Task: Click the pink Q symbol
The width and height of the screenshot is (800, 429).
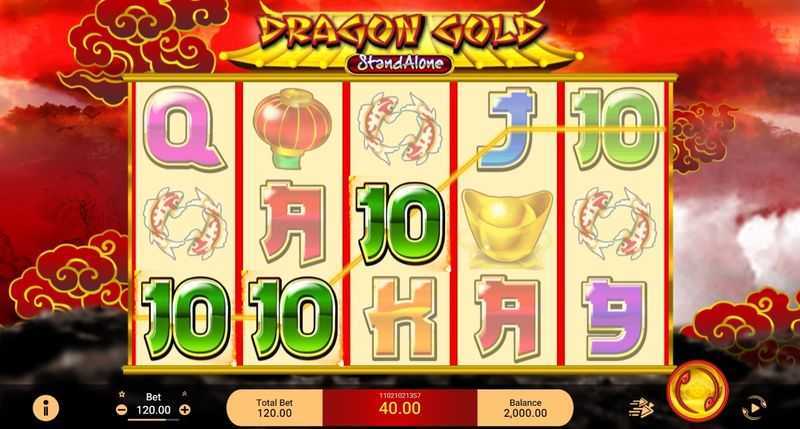Action: (184, 129)
